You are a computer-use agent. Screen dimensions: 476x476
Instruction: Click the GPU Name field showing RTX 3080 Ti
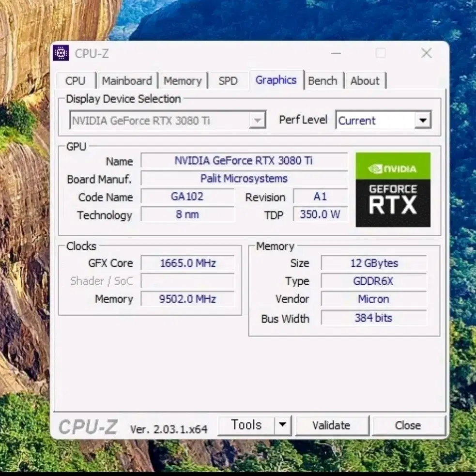244,161
